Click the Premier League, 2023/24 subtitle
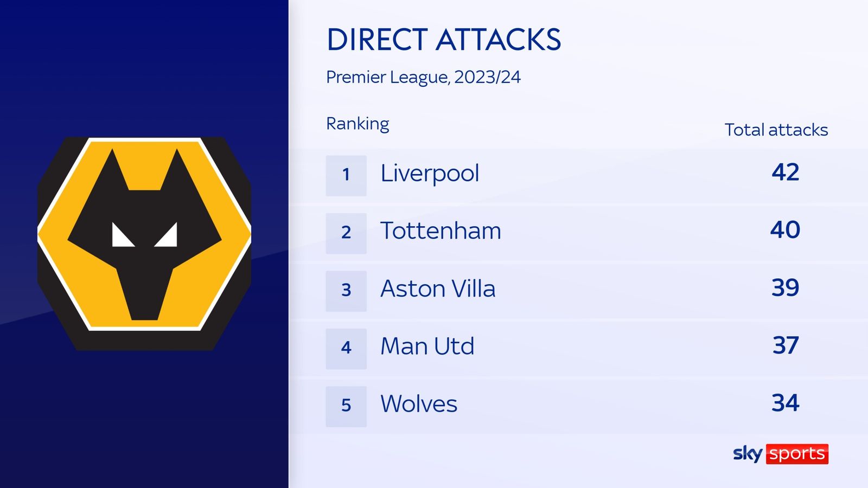This screenshot has width=868, height=488. click(x=423, y=77)
